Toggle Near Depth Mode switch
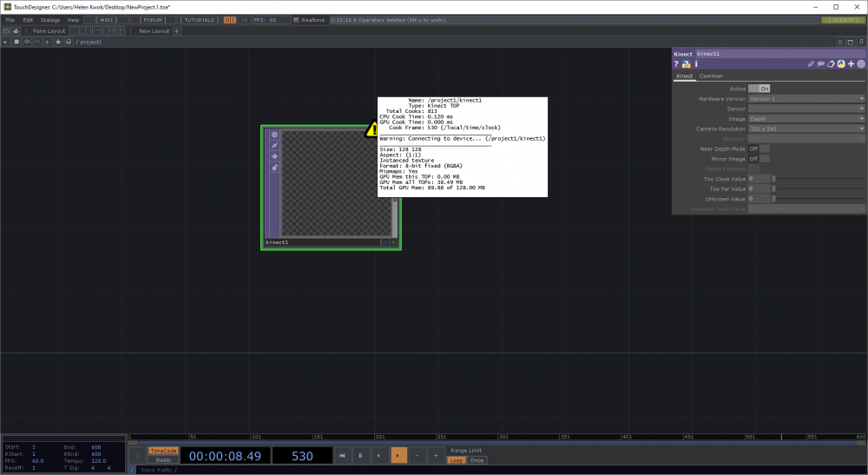Screen dimensions: 868x475 (x=759, y=148)
